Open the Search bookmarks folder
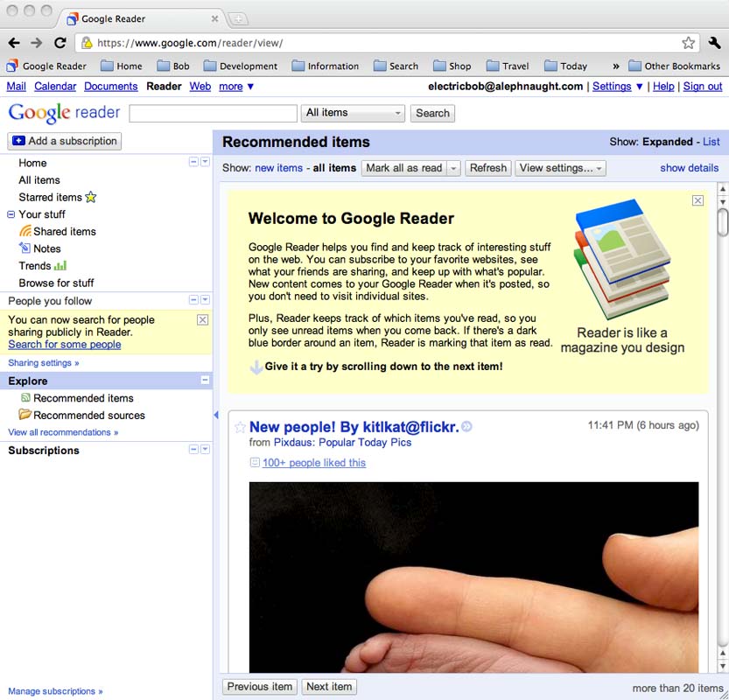729x700 pixels. coord(396,66)
